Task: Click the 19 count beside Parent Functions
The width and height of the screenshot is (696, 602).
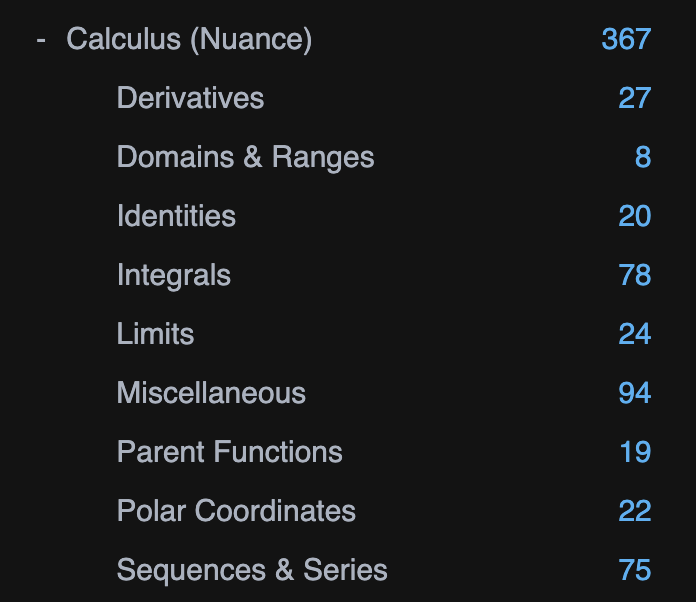Action: pos(636,452)
